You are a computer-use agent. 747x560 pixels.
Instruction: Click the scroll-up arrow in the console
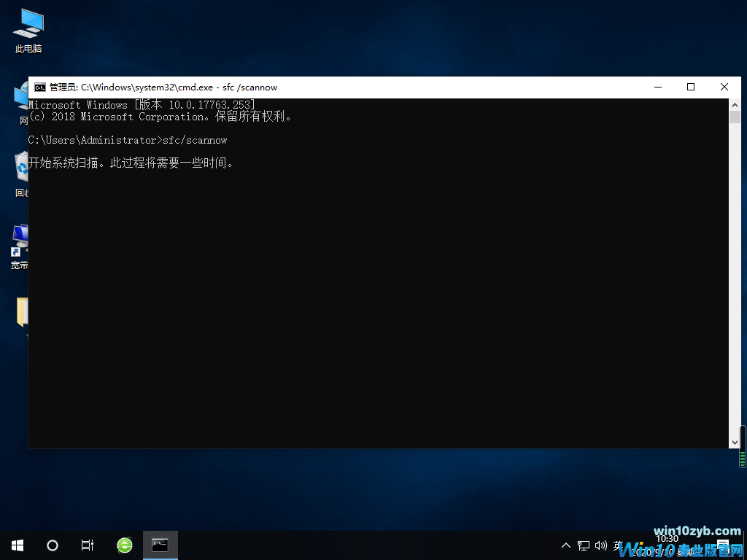coord(735,105)
